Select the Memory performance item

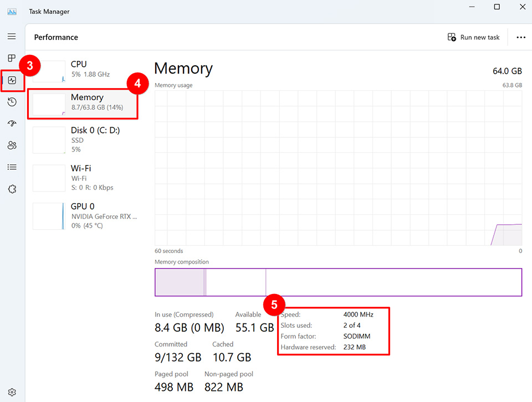coord(83,102)
